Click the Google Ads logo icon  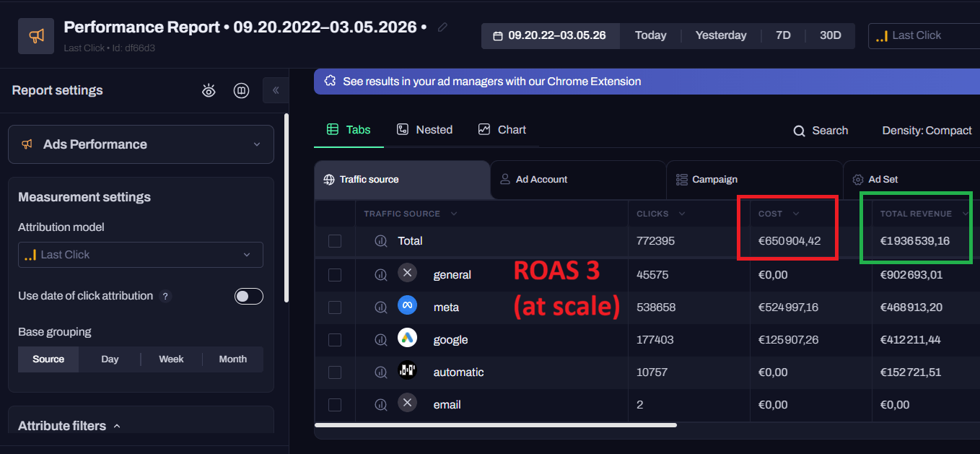(408, 338)
